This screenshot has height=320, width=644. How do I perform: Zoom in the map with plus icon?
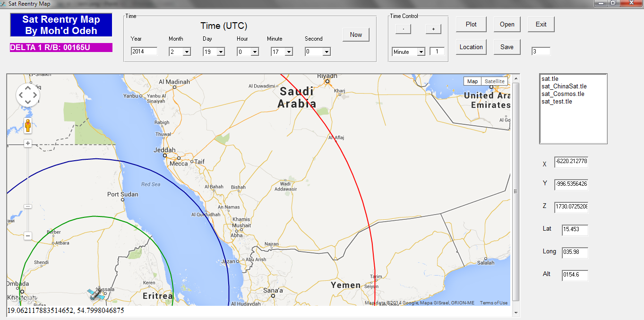point(28,143)
